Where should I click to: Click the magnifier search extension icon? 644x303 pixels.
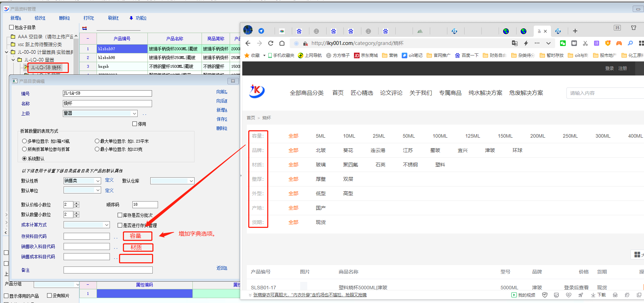tap(630, 43)
